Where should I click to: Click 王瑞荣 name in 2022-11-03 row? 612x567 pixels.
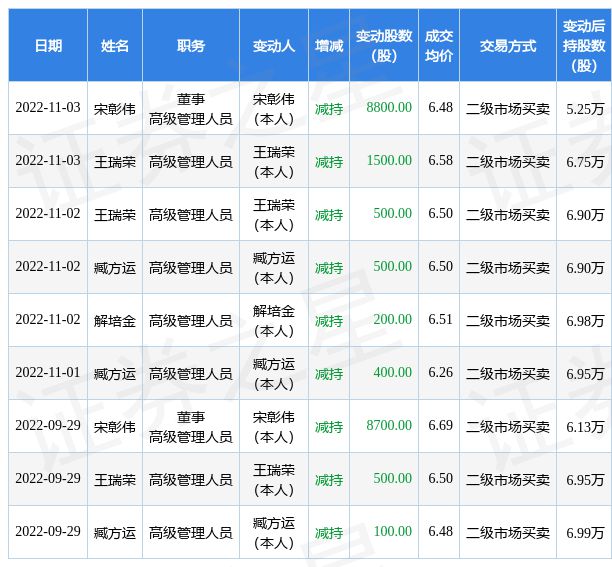(115, 162)
